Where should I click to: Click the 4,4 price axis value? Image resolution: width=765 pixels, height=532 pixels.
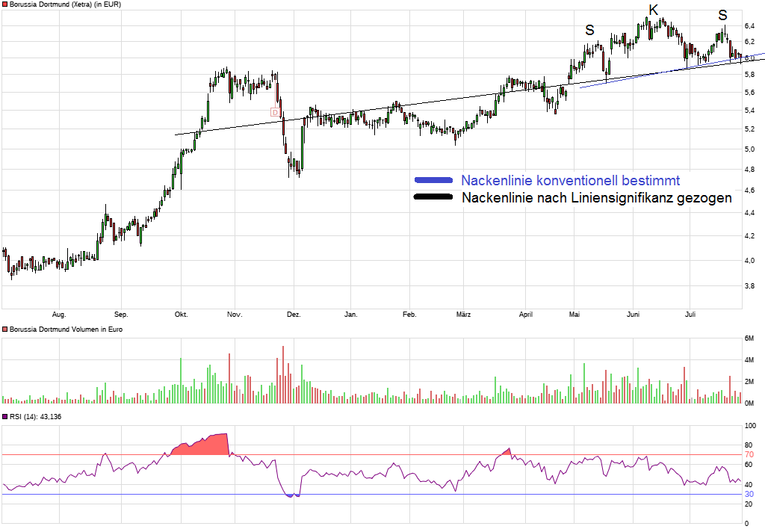pyautogui.click(x=749, y=213)
